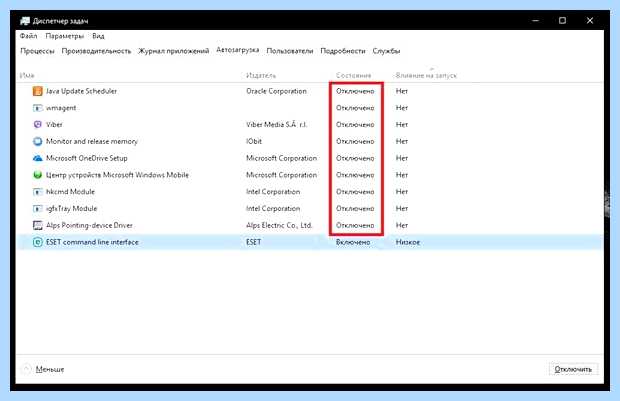Click the Monitor and release memory icon
The height and width of the screenshot is (401, 620).
(38, 141)
